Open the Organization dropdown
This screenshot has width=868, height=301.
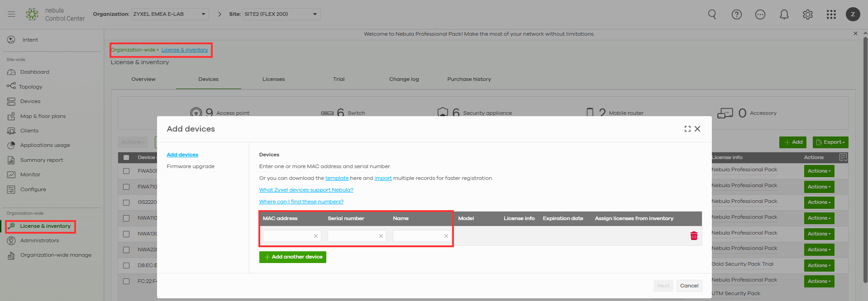(x=170, y=14)
